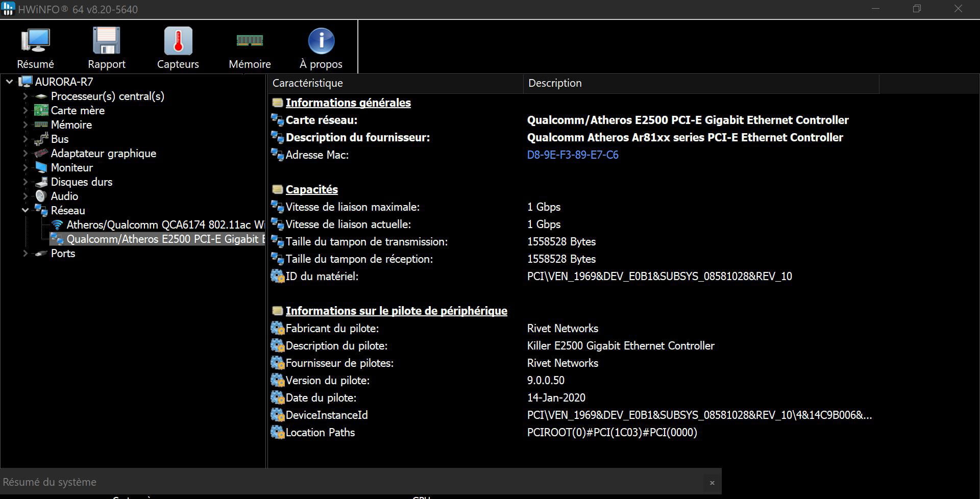Click the Informations générales section heading
The image size is (980, 499).
tap(348, 103)
